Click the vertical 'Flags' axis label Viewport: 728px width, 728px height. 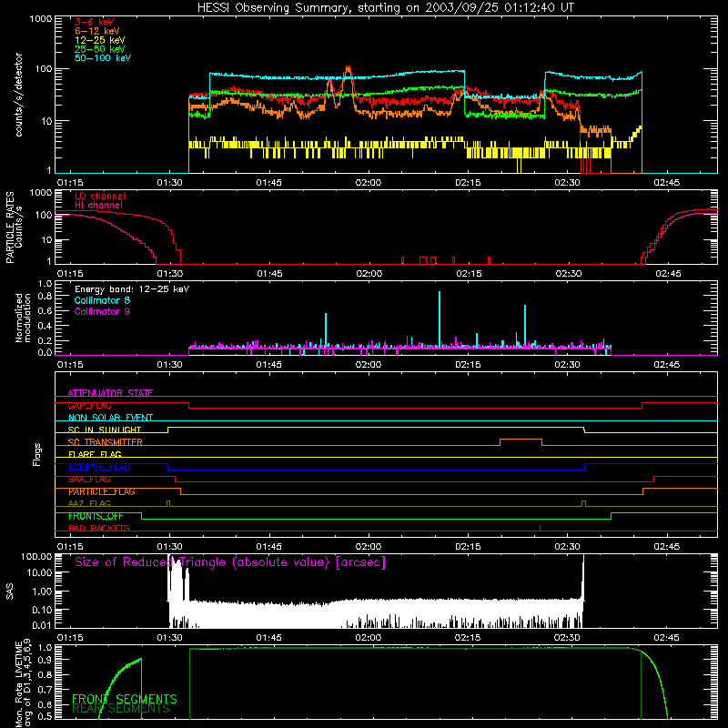coord(36,454)
